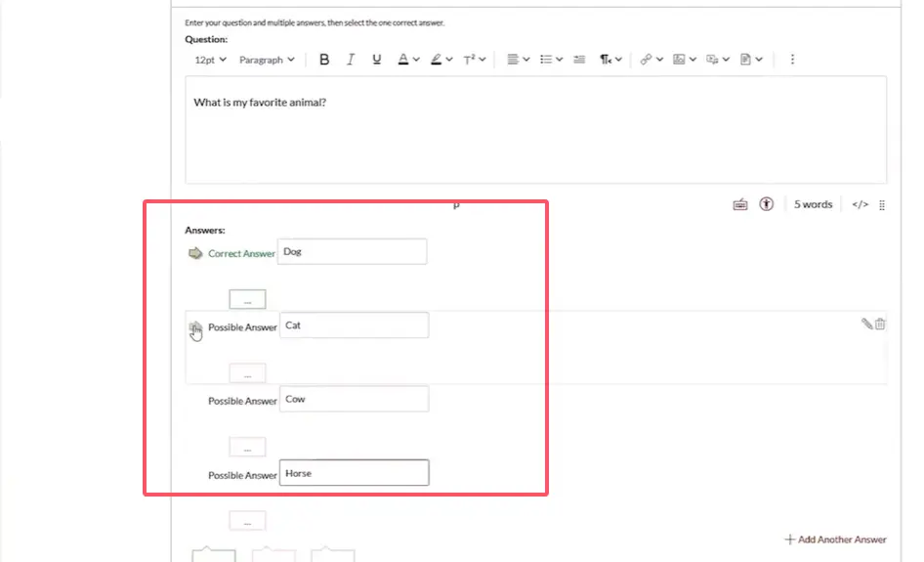Click the increase indent icon in toolbar

[579, 60]
